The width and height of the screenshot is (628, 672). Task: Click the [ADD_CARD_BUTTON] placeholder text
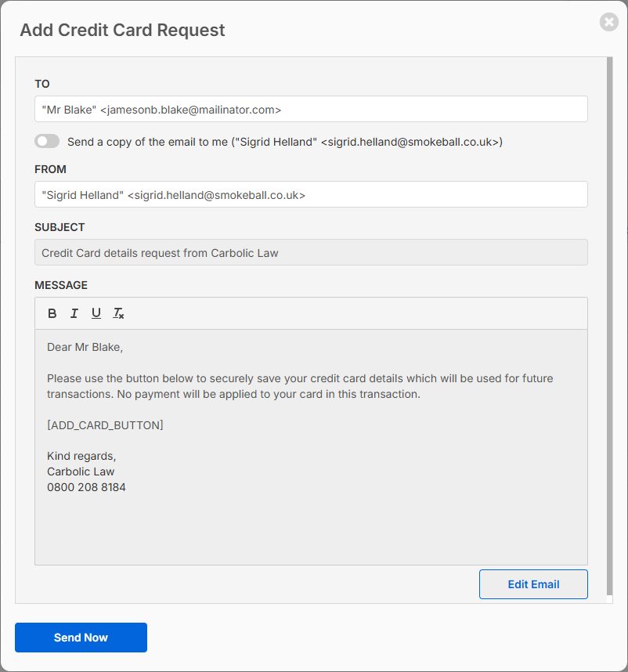point(105,425)
